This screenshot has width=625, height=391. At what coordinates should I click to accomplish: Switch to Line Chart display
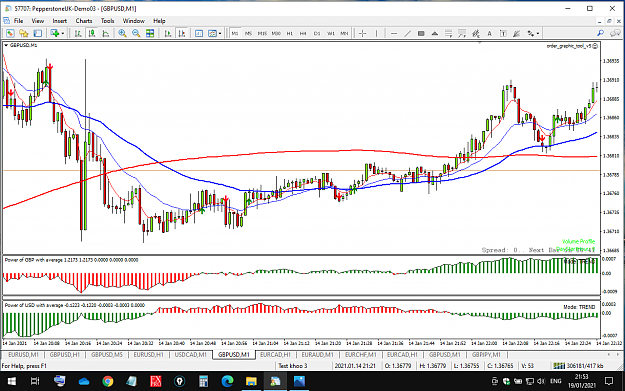point(106,33)
